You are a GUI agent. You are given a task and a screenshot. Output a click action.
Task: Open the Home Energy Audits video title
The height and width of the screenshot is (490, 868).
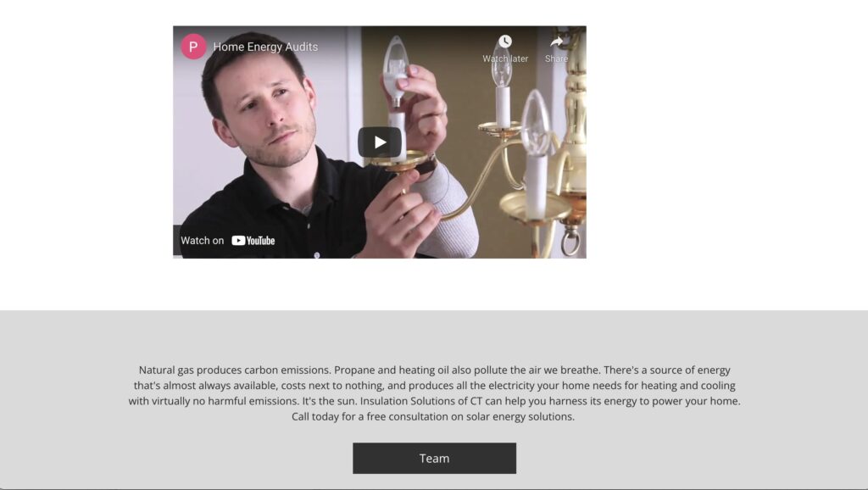click(x=265, y=47)
